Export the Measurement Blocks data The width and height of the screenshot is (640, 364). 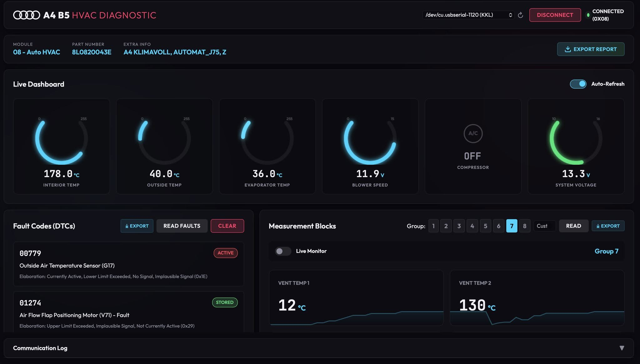tap(608, 226)
